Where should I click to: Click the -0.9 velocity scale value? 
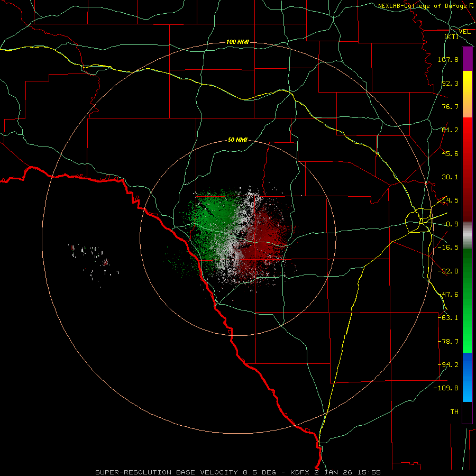(450, 224)
